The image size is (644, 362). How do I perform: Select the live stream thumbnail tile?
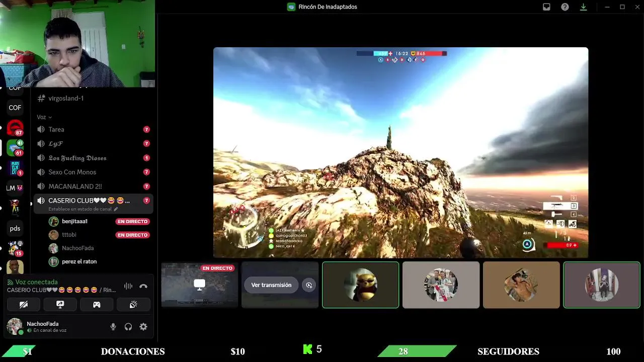199,285
